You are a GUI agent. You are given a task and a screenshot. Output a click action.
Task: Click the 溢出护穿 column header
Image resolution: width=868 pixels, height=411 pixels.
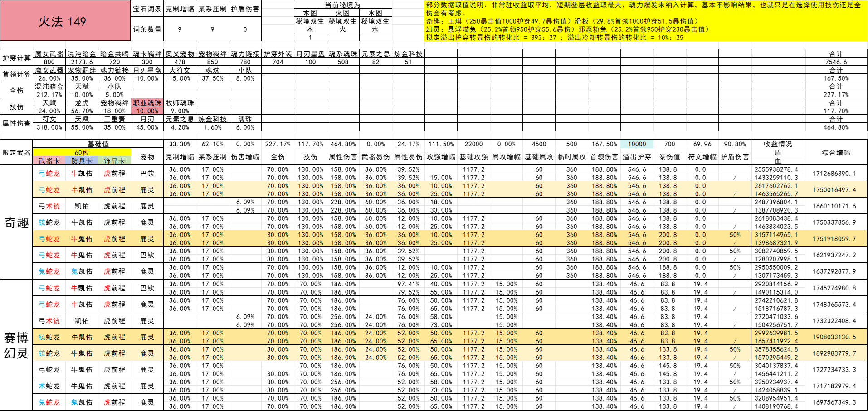tap(637, 156)
